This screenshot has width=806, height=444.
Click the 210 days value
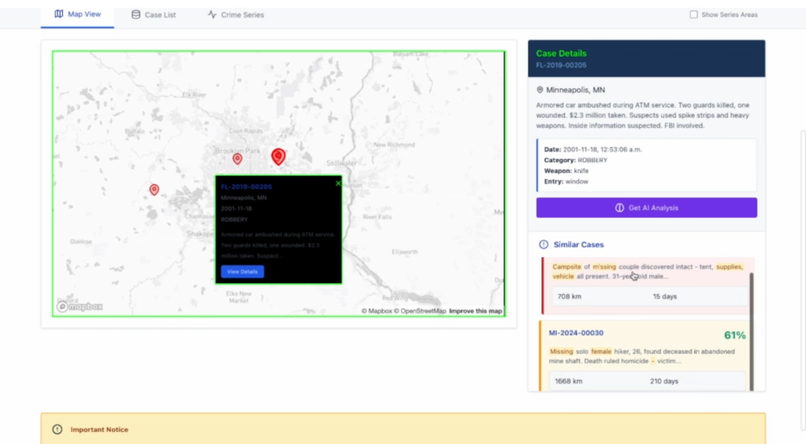(664, 381)
